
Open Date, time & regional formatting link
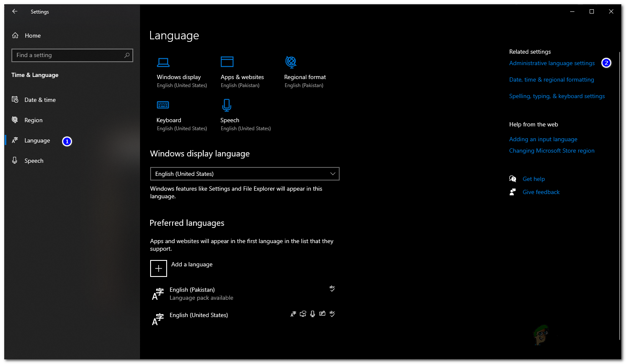tap(552, 79)
